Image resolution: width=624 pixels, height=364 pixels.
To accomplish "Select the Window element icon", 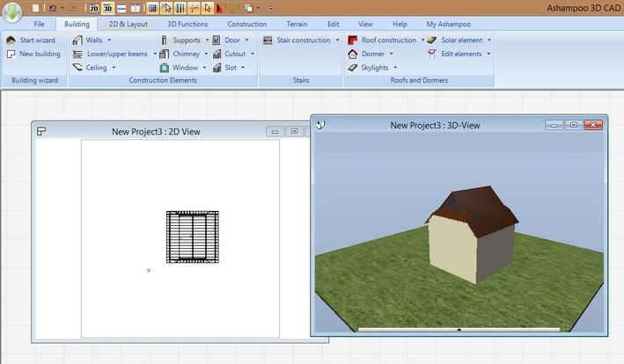I will coord(165,68).
